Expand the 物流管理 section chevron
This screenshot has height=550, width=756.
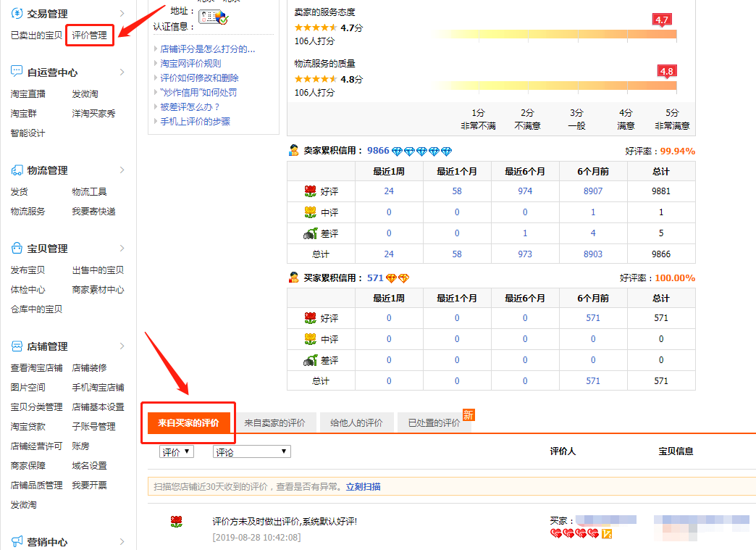click(122, 170)
